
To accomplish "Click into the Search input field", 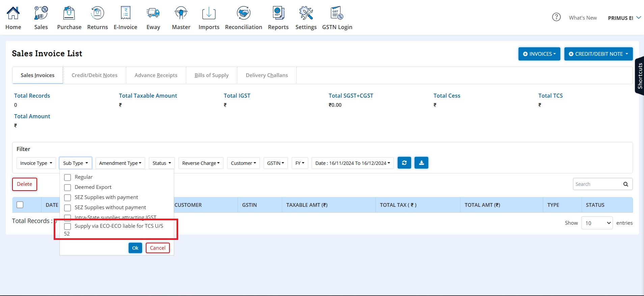I will point(597,184).
